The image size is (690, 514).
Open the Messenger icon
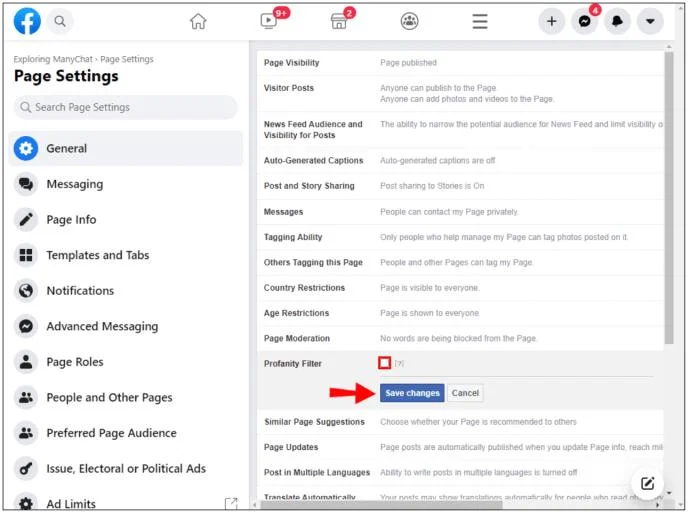pos(584,21)
